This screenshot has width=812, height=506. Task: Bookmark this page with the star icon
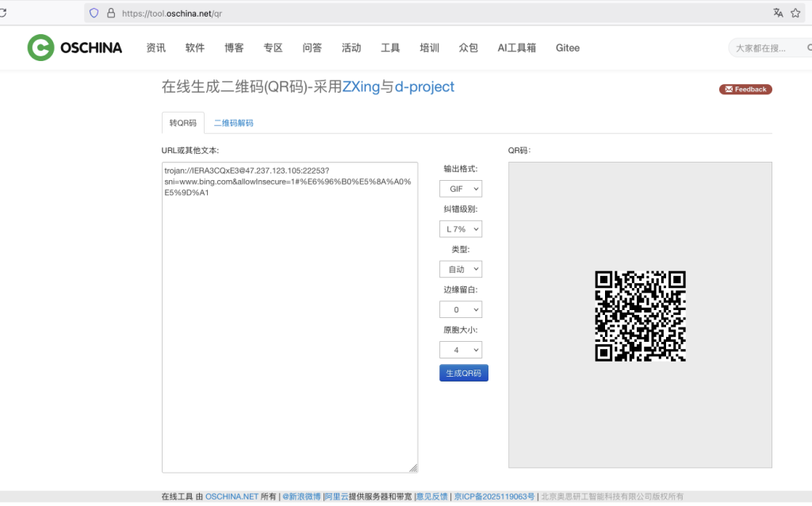click(795, 13)
